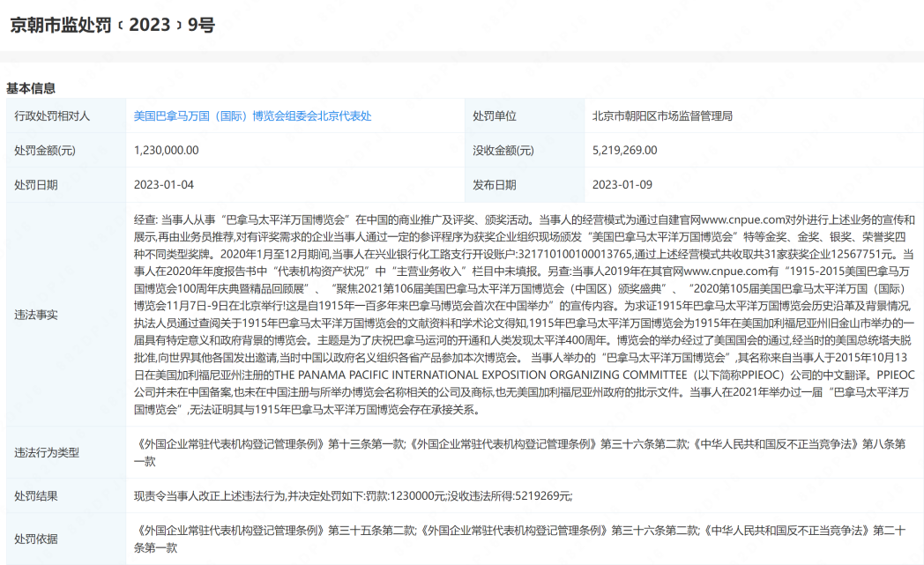
Task: Click the 处罚金额(元) label
Action: (x=45, y=151)
